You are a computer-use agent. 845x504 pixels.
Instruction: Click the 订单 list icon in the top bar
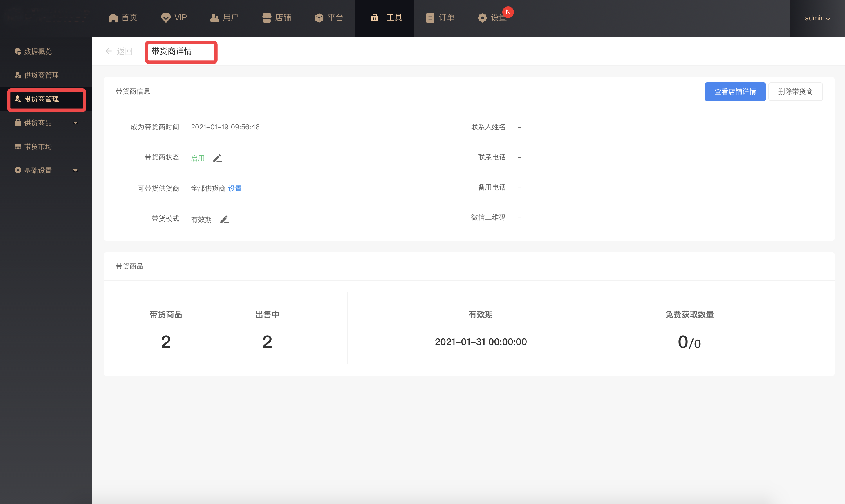[430, 18]
